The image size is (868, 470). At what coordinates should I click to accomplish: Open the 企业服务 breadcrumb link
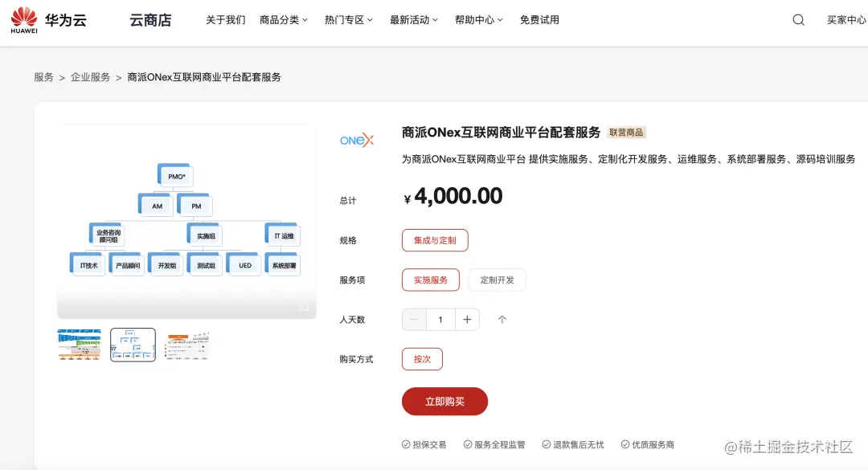(90, 76)
